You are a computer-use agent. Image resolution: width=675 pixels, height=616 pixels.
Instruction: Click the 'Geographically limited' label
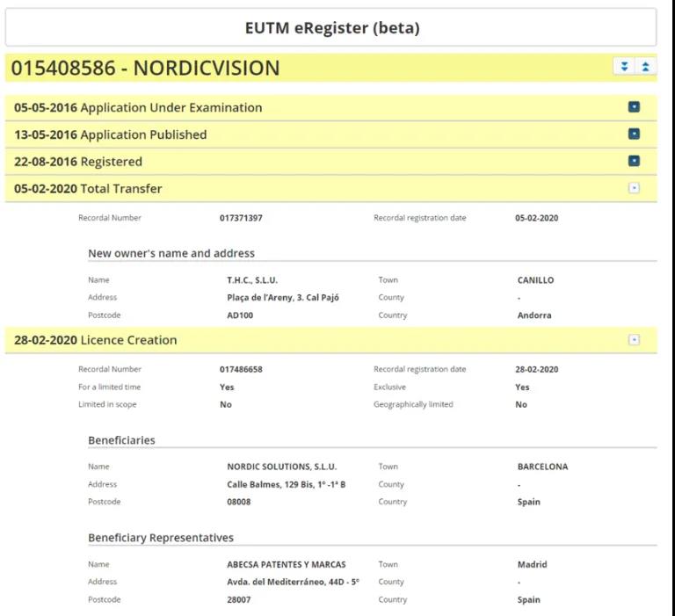(x=413, y=404)
